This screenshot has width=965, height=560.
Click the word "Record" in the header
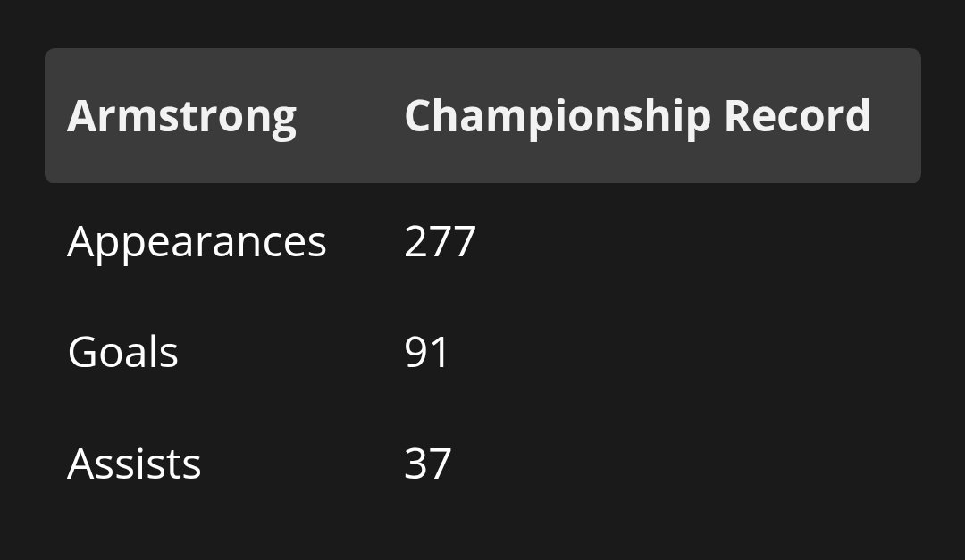[x=797, y=116]
